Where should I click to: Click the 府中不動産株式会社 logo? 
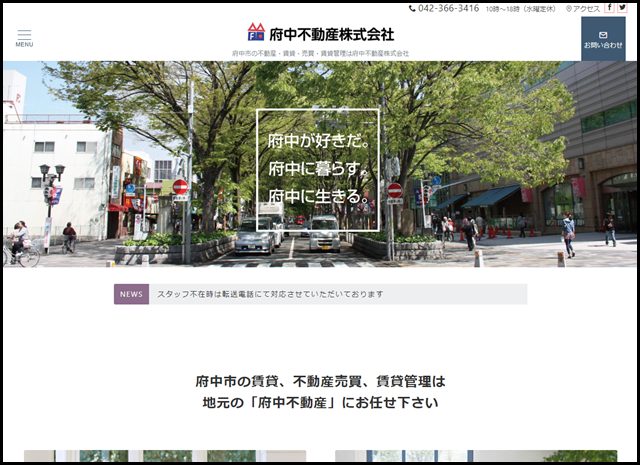click(x=321, y=33)
